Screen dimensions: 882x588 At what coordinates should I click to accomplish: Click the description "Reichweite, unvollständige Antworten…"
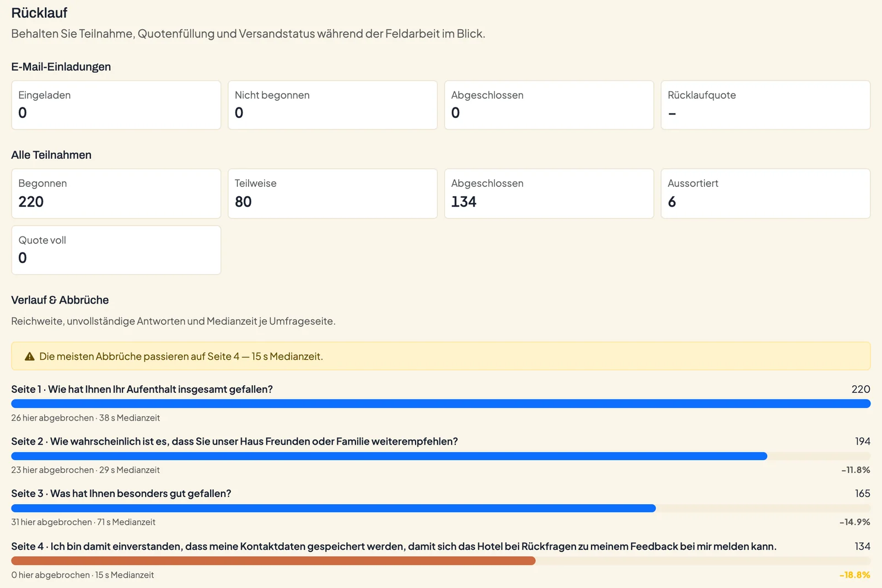click(173, 321)
